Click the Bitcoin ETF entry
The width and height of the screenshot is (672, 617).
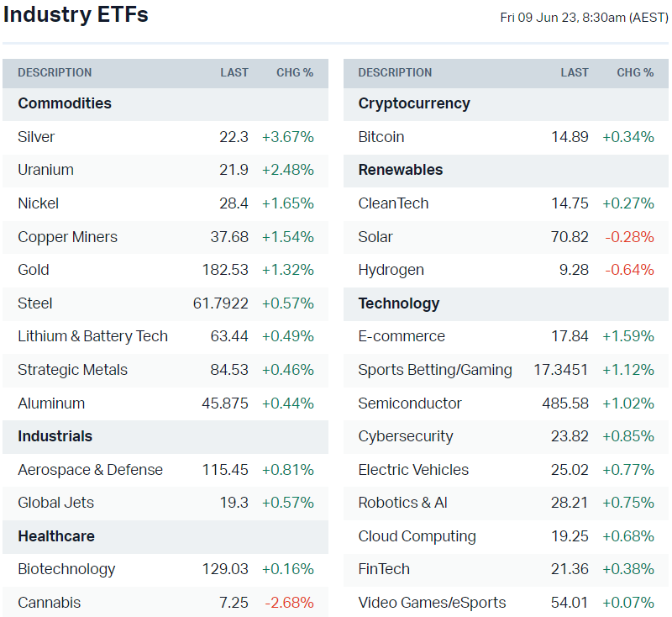point(381,137)
